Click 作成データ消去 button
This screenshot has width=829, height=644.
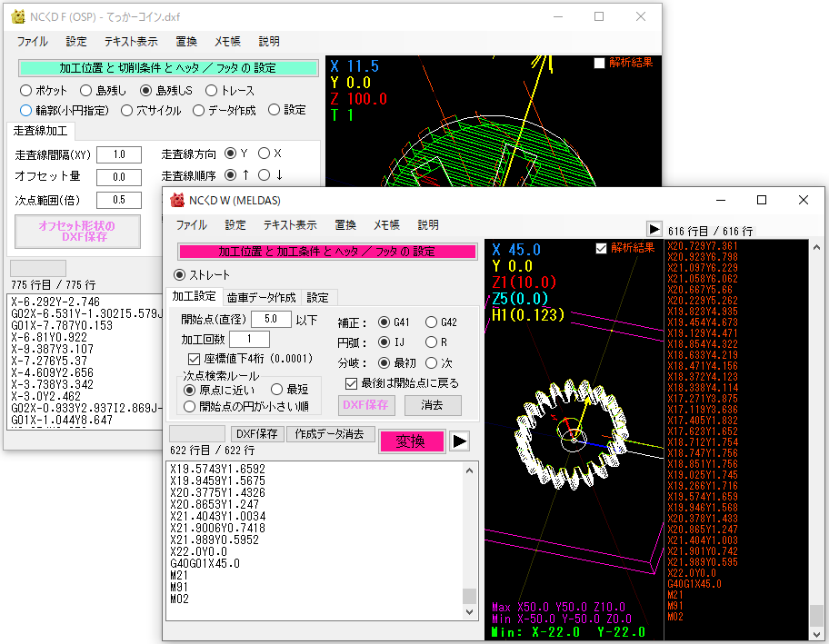pyautogui.click(x=330, y=434)
